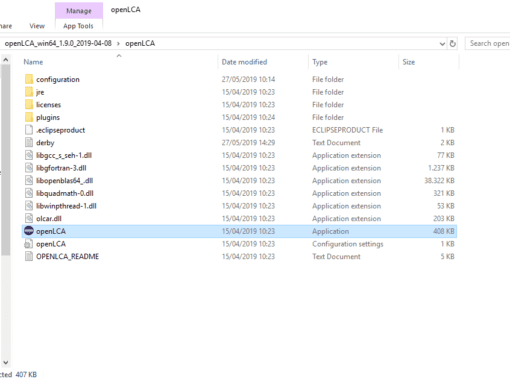Select the libquadmath-0.dll file name

(65, 193)
